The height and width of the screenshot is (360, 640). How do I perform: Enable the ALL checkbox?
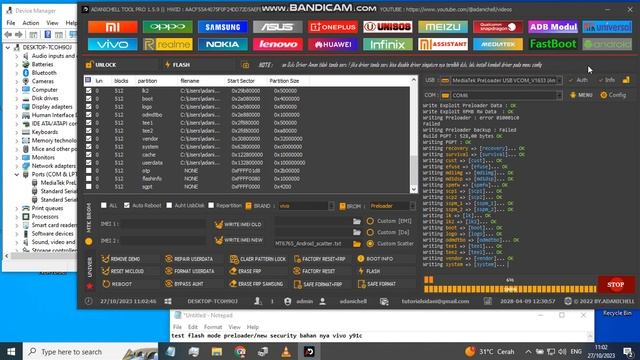[104, 205]
